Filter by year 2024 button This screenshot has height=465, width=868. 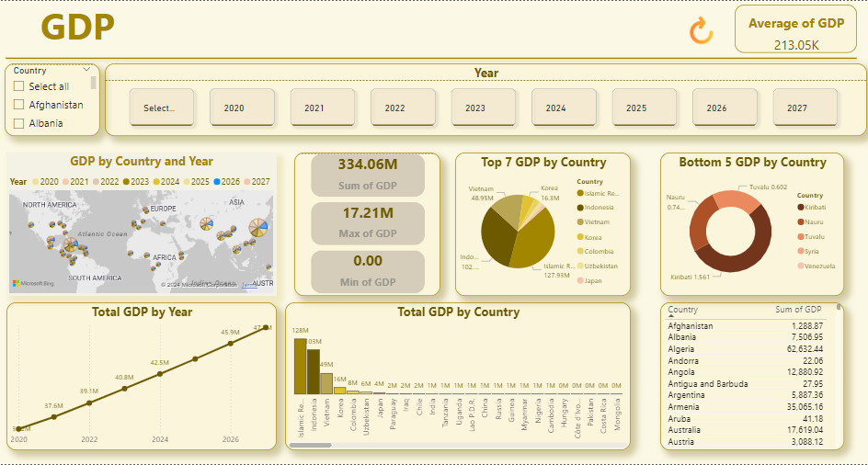tap(564, 108)
